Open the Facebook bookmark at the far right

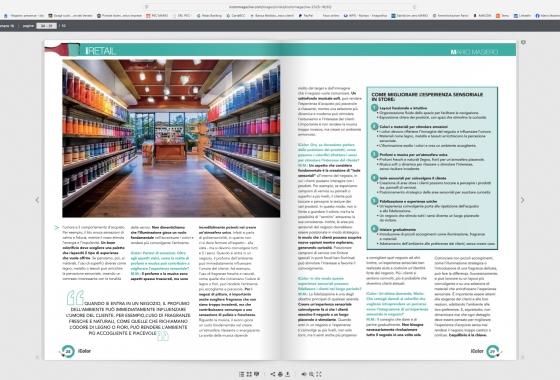(x=548, y=16)
